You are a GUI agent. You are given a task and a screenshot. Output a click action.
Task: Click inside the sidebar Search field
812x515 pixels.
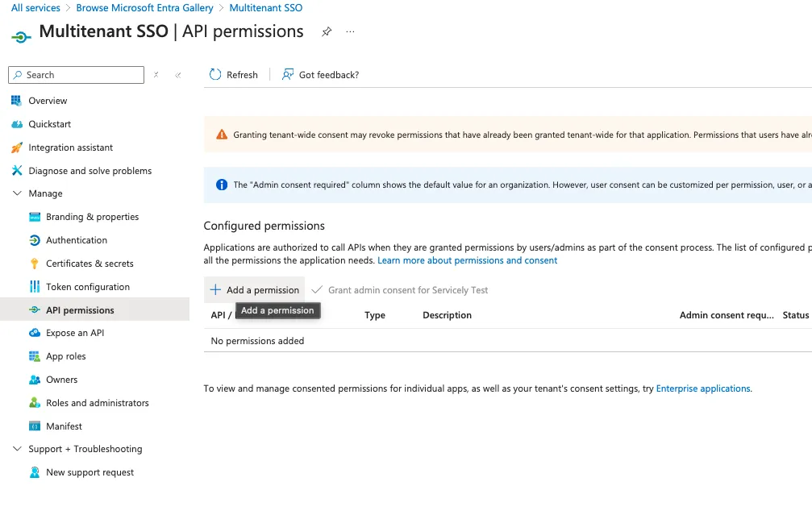[x=76, y=75]
